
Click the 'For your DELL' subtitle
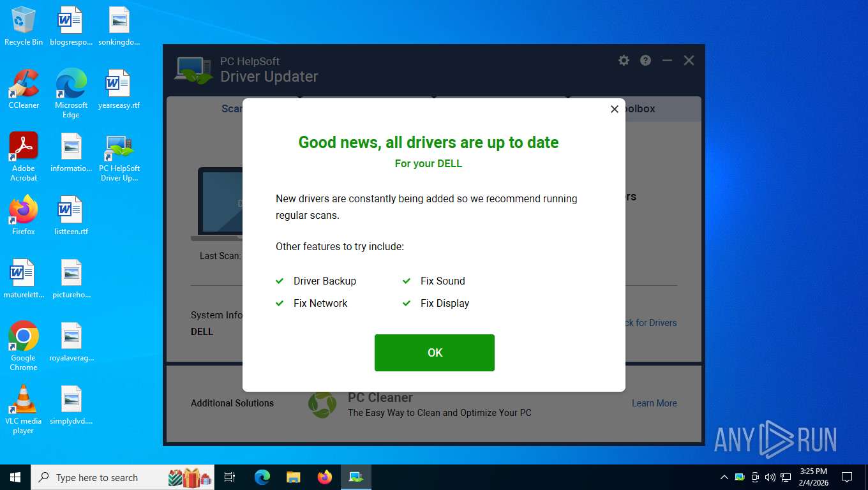click(428, 163)
